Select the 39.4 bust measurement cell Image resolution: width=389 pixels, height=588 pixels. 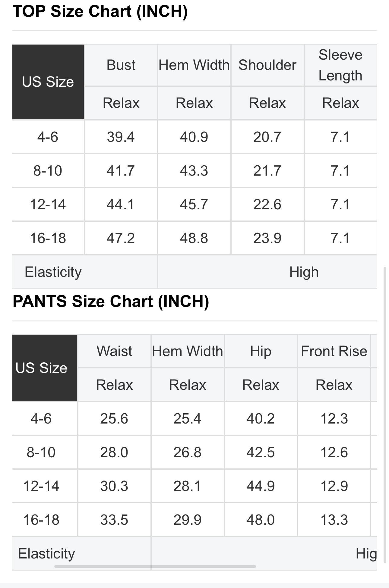[121, 137]
